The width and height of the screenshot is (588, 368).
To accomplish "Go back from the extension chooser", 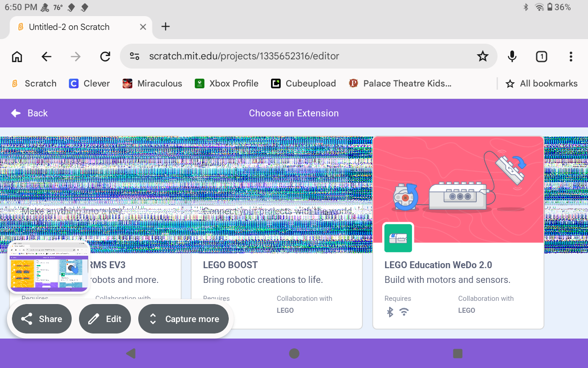I will (29, 113).
